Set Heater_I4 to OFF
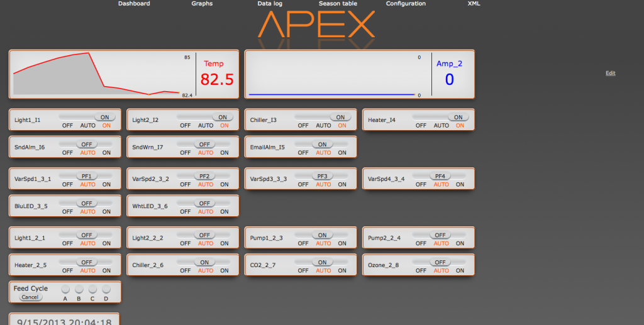Image resolution: width=644 pixels, height=325 pixels. tap(421, 125)
